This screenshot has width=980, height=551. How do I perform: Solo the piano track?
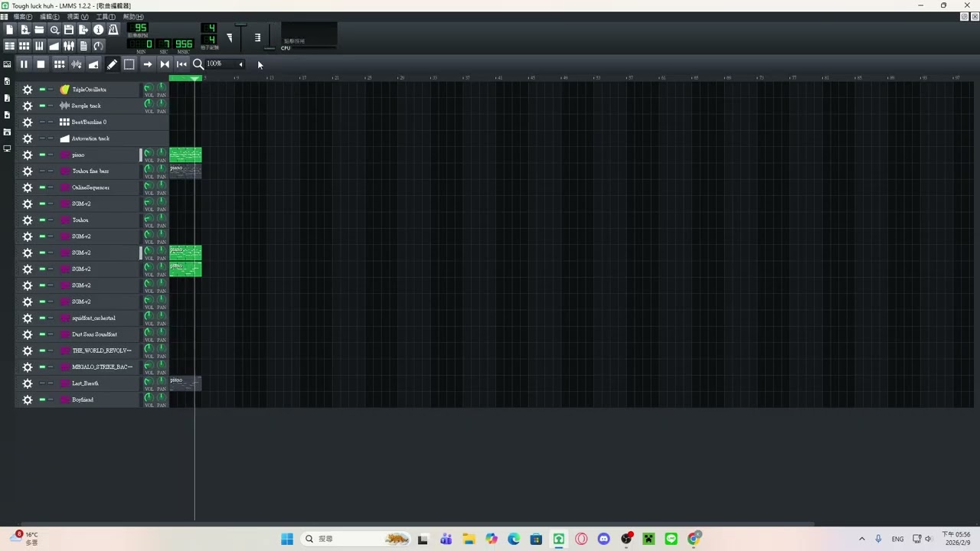pyautogui.click(x=51, y=155)
